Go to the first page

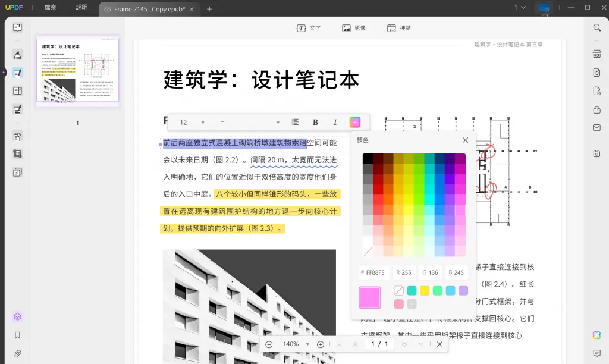tap(339, 344)
